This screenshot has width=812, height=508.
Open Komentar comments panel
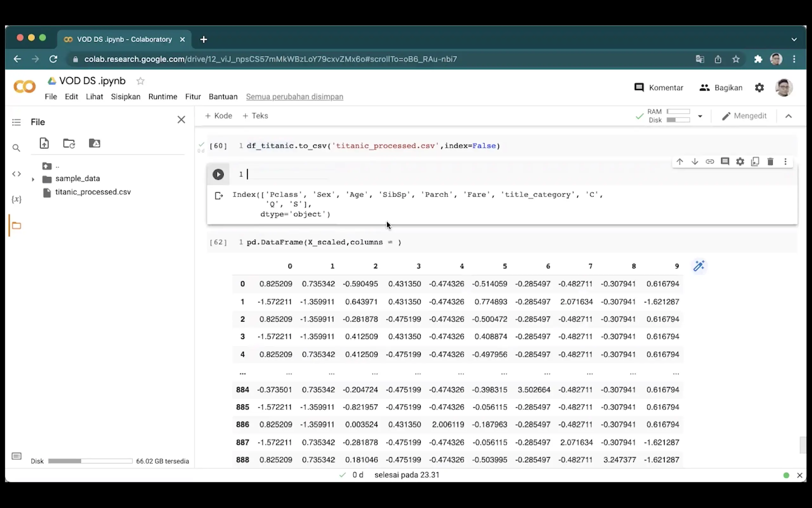pyautogui.click(x=659, y=88)
